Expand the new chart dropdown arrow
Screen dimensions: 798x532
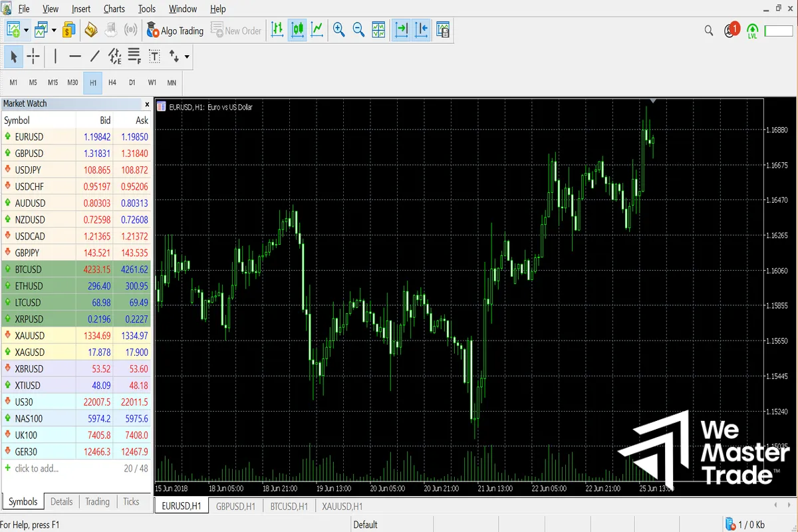pos(26,31)
